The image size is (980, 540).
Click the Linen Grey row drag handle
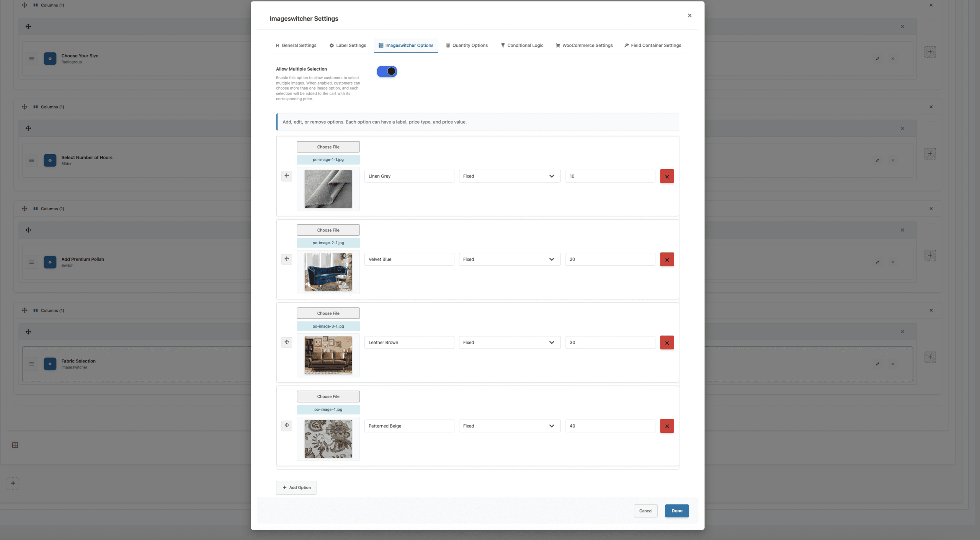click(x=286, y=176)
